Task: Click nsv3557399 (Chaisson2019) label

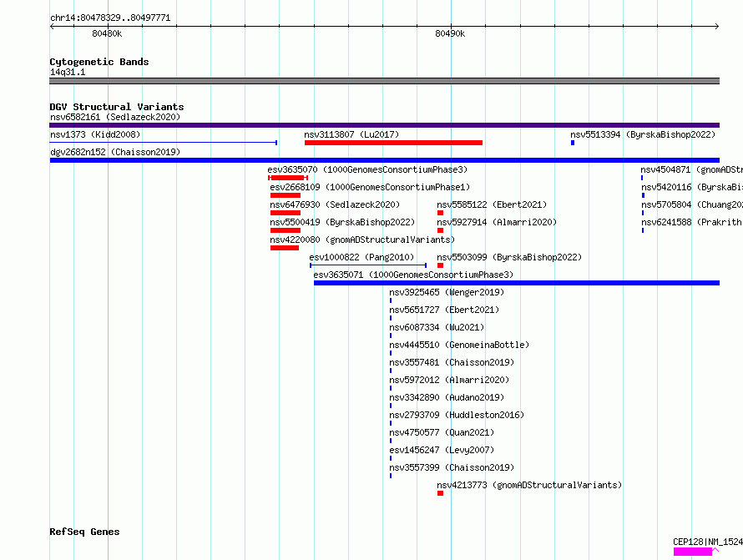Action: coord(452,467)
